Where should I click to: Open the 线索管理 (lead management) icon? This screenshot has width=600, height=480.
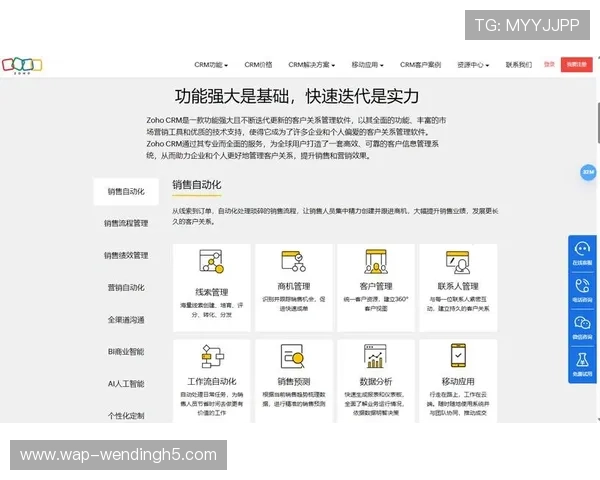coord(212,261)
